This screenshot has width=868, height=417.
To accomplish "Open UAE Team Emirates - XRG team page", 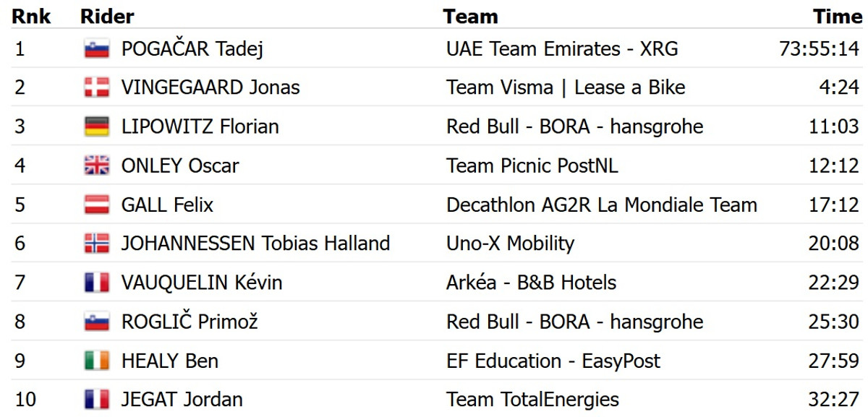I will click(562, 49).
